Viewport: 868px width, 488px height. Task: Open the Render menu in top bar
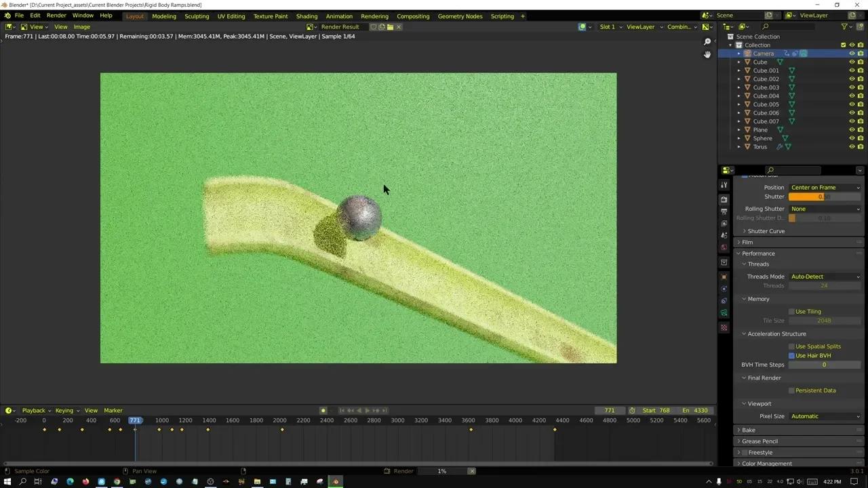[56, 16]
